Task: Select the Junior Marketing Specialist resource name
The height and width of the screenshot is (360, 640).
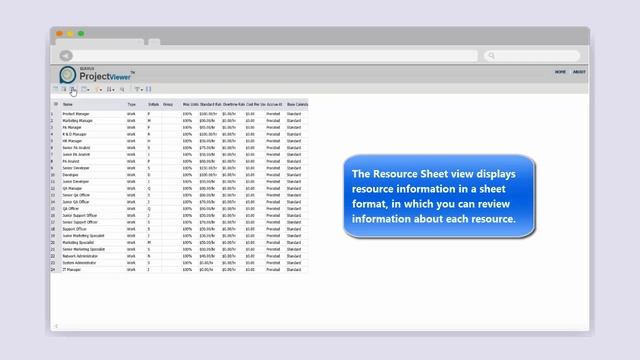Action: (x=83, y=236)
